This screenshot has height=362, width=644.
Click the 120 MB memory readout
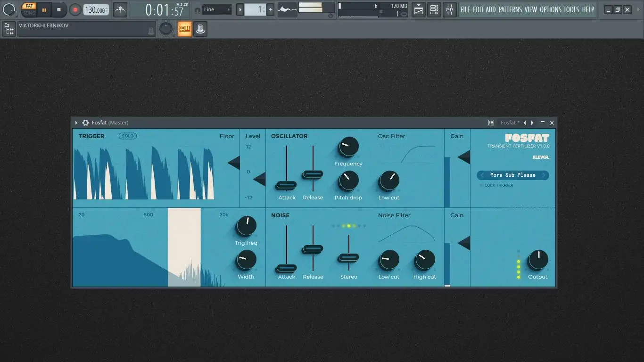(399, 6)
